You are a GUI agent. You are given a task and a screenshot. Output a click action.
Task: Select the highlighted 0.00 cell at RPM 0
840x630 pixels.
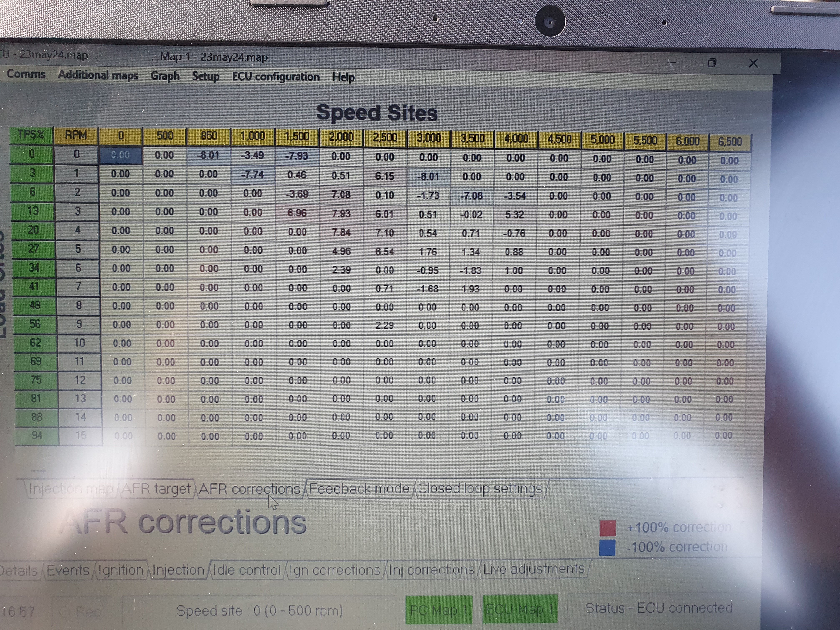pos(120,155)
